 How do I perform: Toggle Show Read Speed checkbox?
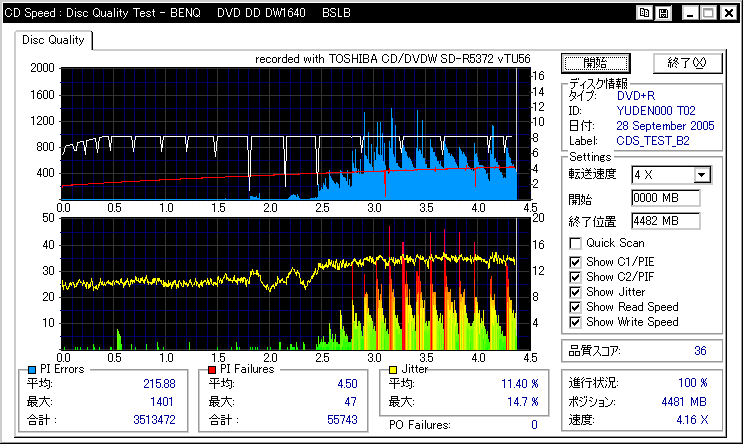(x=575, y=308)
